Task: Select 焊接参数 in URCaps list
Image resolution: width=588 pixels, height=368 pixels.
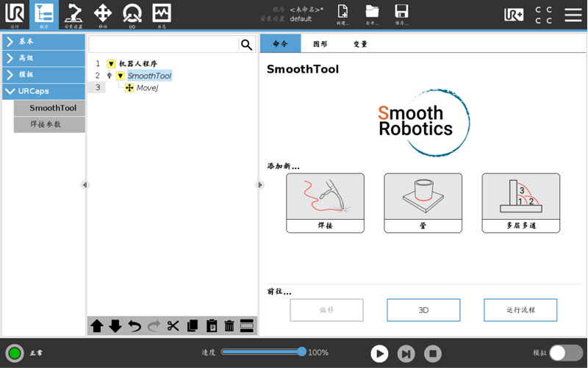Action: coord(49,124)
